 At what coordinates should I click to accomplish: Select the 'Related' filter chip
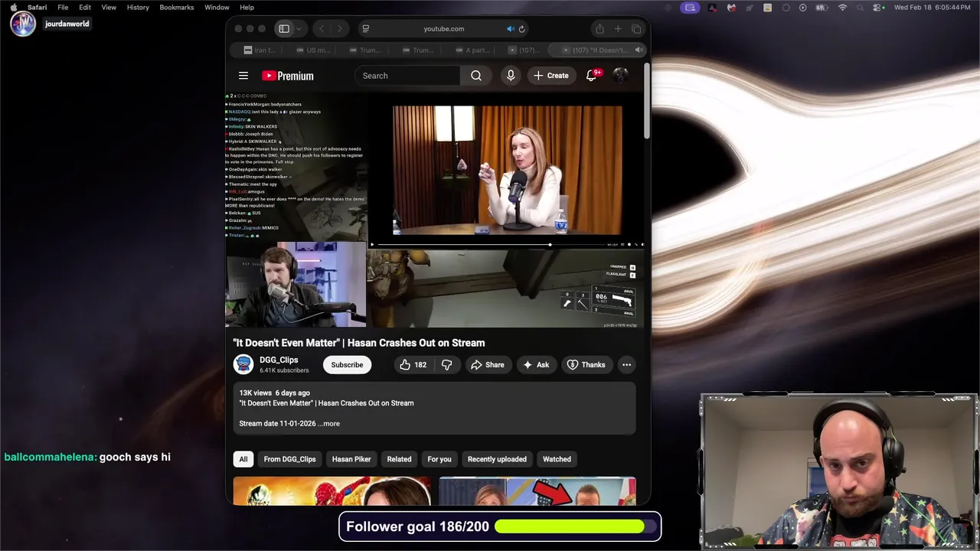pos(399,459)
